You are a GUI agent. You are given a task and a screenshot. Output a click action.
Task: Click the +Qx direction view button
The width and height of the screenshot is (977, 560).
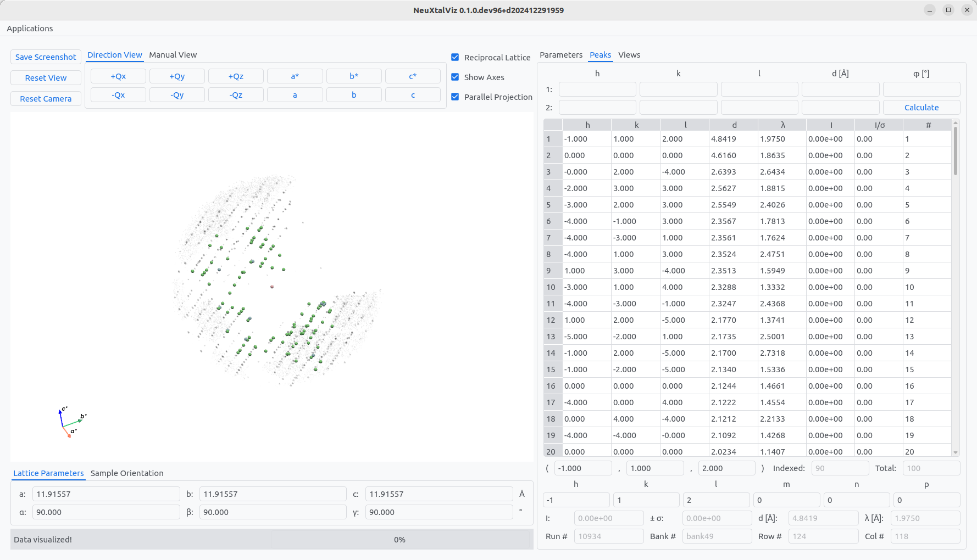tap(118, 76)
